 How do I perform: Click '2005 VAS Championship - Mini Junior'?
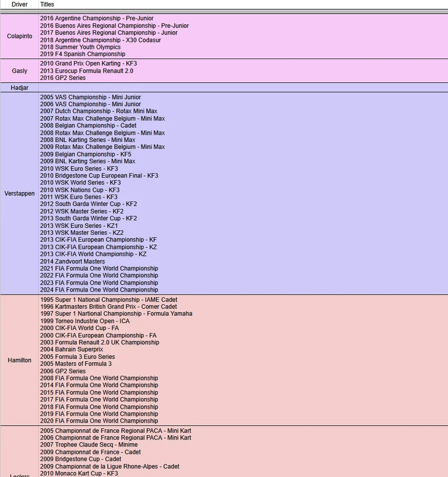[91, 97]
